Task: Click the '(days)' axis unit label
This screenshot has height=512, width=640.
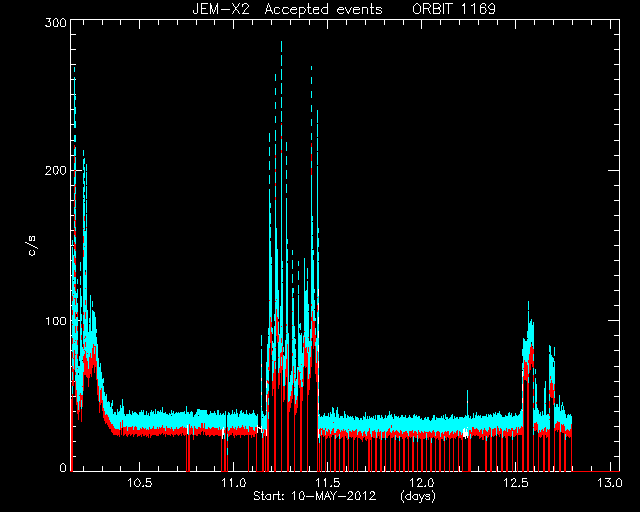Action: (x=418, y=496)
